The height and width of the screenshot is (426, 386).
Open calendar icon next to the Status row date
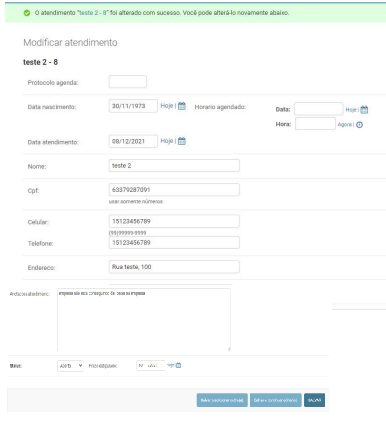coord(178,365)
